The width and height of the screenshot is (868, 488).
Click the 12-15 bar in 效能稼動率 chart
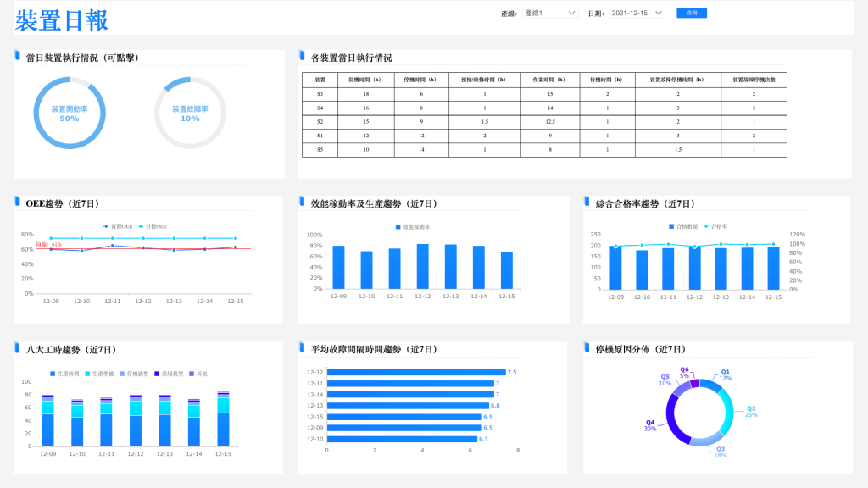tap(507, 270)
